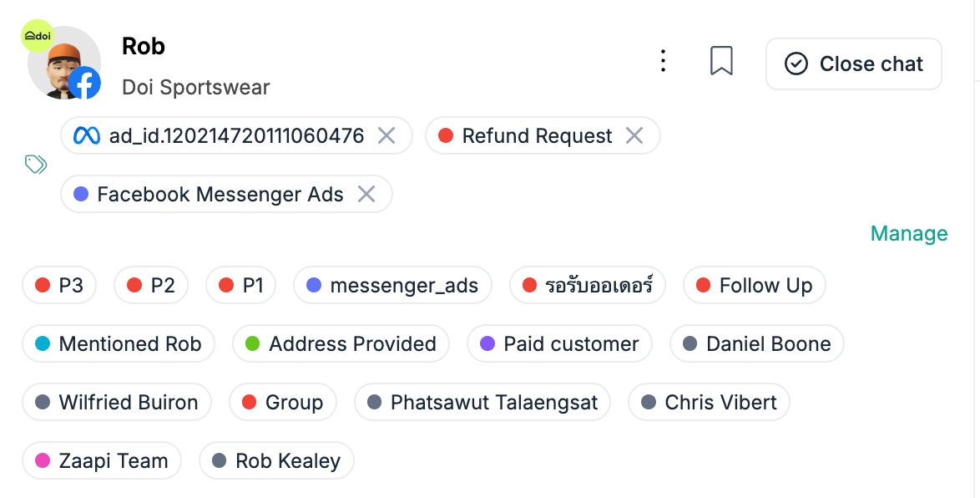Select the Group tag

pyautogui.click(x=282, y=403)
